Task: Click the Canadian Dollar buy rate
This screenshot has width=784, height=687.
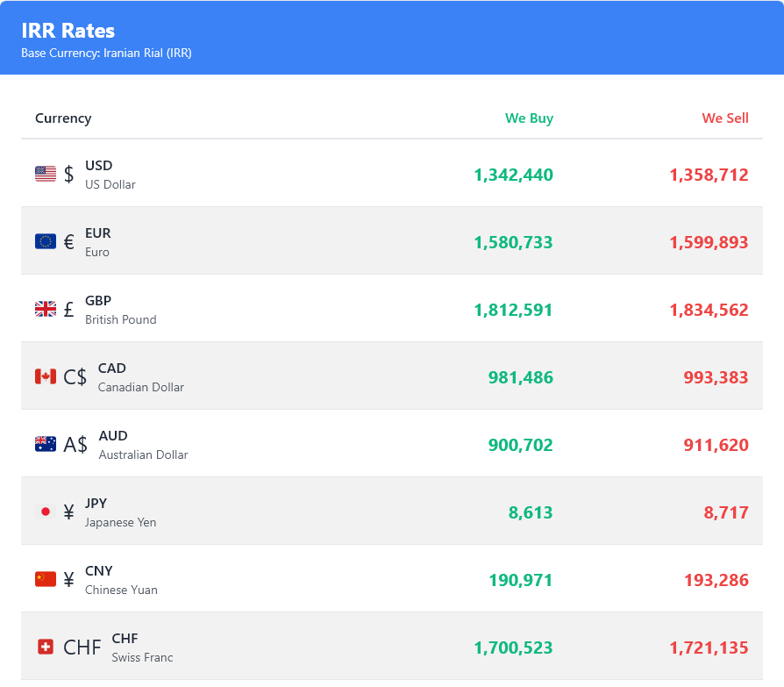Action: [521, 377]
